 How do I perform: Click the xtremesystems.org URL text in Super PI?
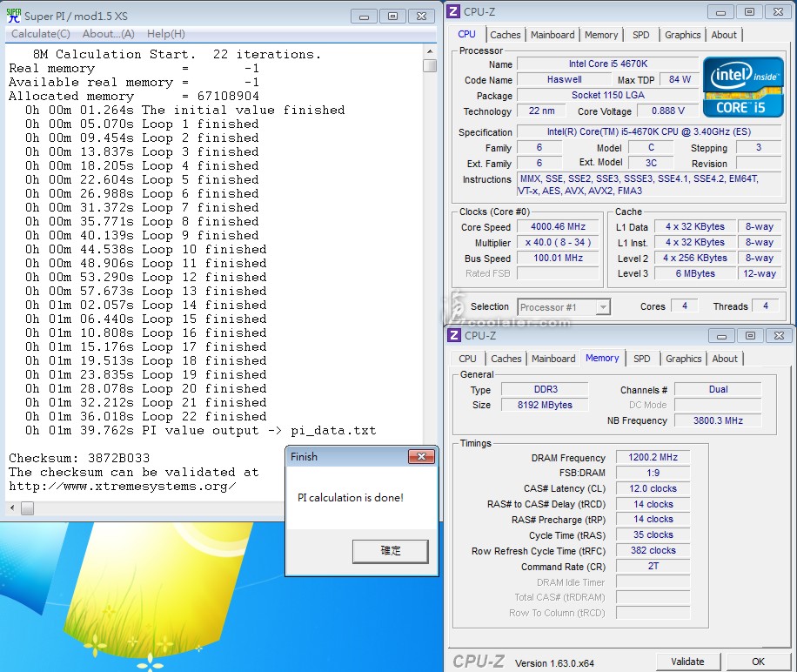point(123,486)
